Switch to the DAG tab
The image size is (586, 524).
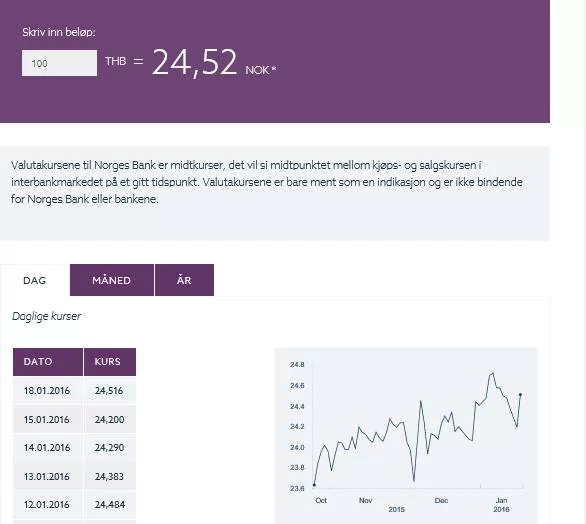click(35, 280)
